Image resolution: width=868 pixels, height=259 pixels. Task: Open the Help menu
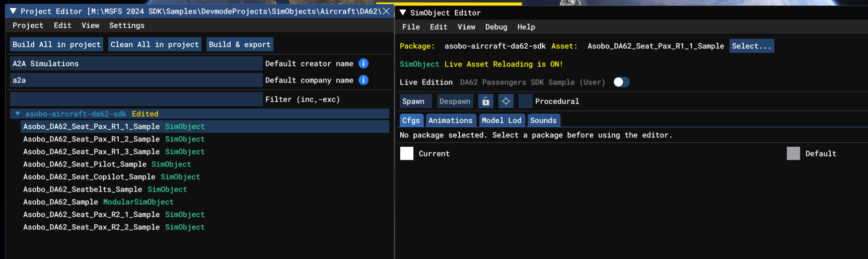[526, 27]
